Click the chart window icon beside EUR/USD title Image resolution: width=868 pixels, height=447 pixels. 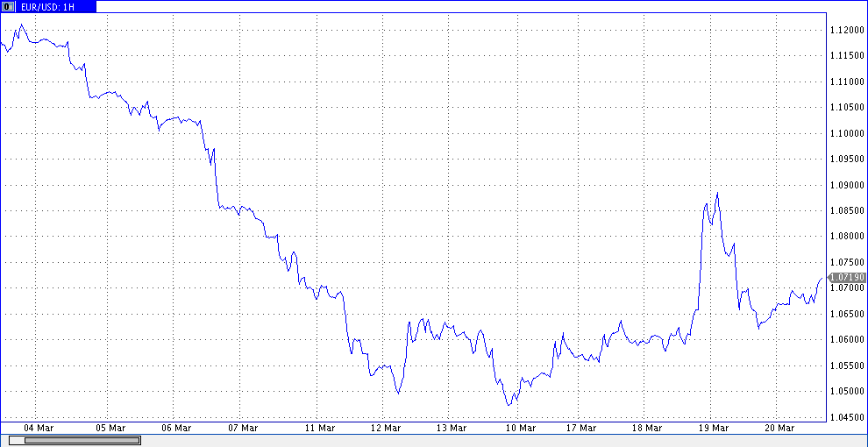click(8, 7)
